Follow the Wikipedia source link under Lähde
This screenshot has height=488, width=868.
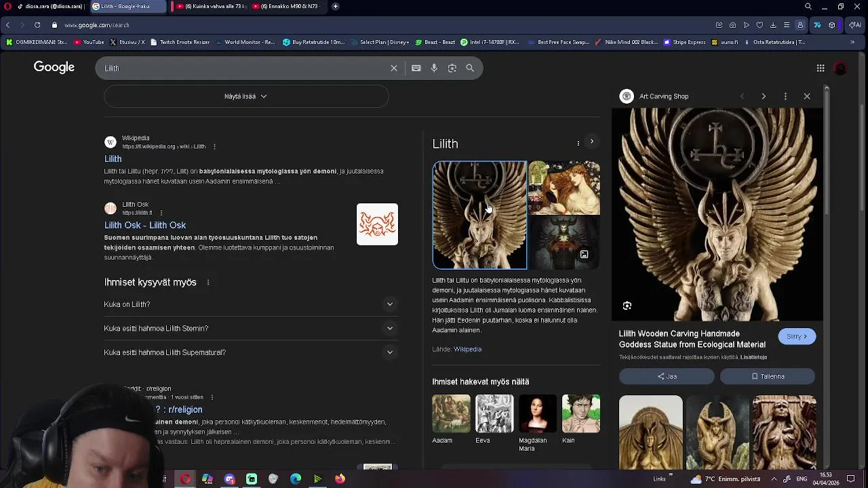(468, 349)
